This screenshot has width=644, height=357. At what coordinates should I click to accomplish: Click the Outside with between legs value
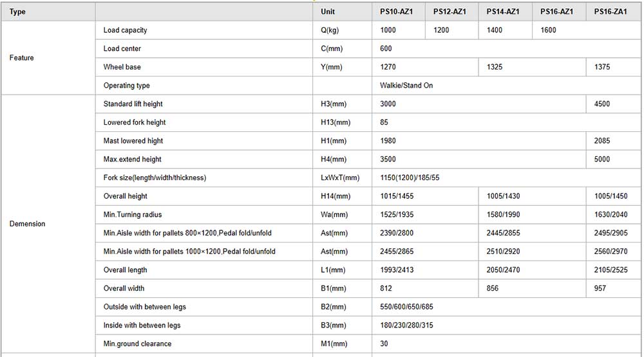(406, 307)
